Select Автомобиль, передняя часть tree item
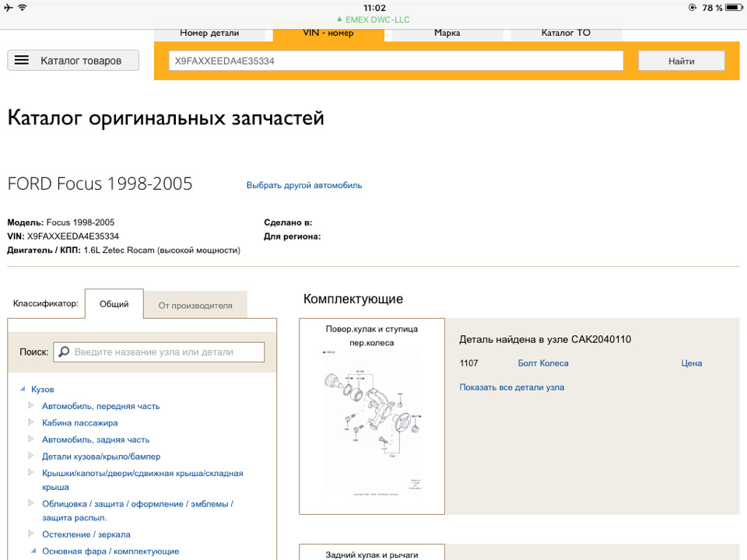This screenshot has height=560, width=747. click(100, 406)
